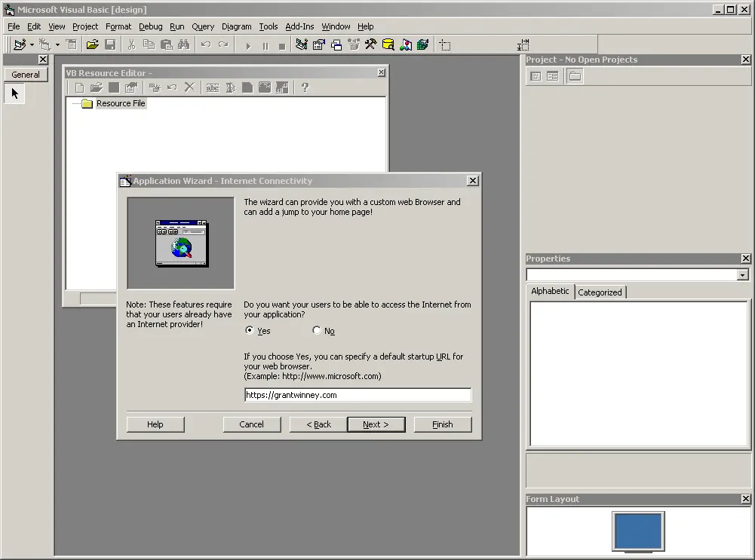Image resolution: width=755 pixels, height=560 pixels.
Task: Open the Query menu
Action: (x=203, y=26)
